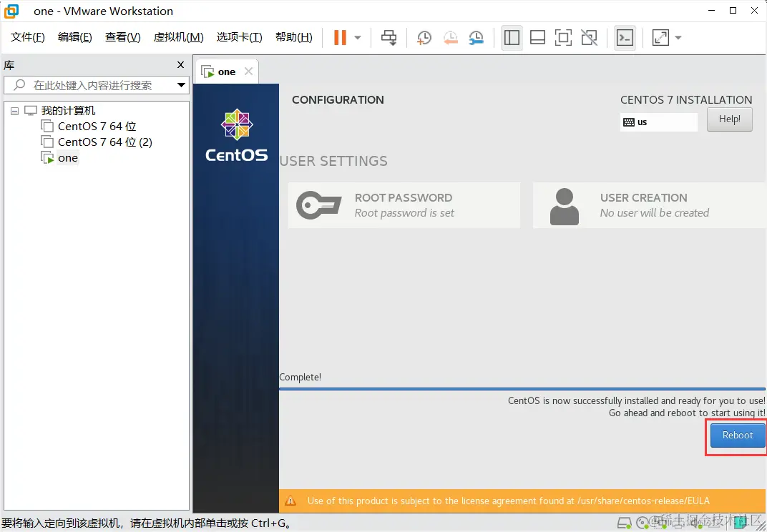
Task: Click the hard disk device status icon
Action: point(624,523)
